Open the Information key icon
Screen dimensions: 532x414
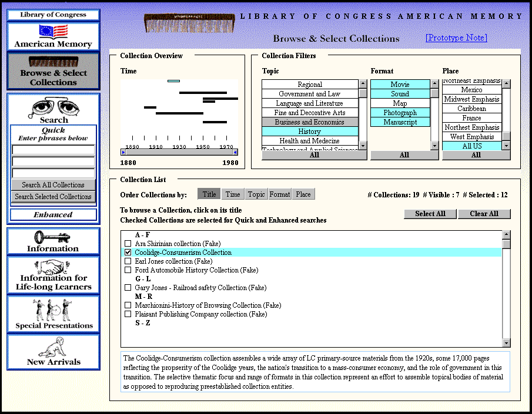[53, 237]
